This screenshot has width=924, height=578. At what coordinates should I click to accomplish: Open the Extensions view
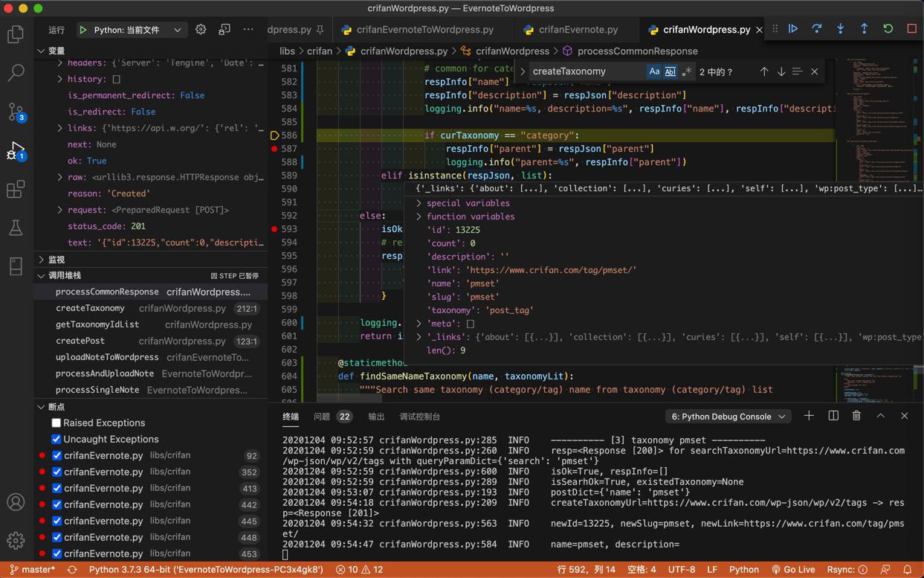point(16,189)
